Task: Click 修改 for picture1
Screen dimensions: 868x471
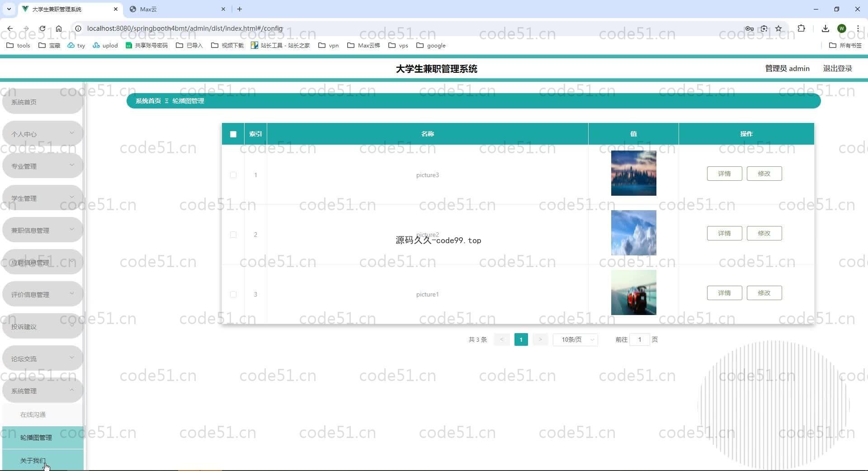Action: coord(764,293)
